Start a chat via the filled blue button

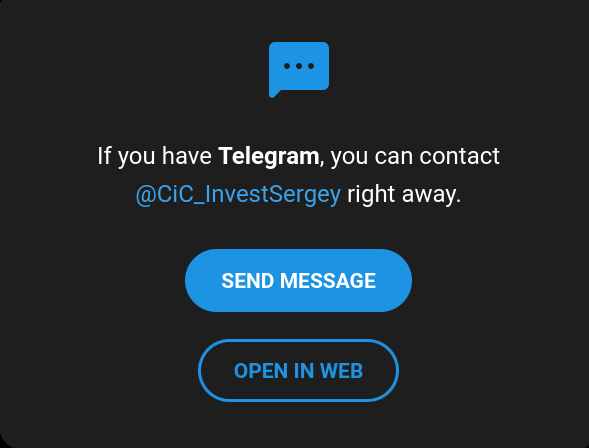click(299, 281)
